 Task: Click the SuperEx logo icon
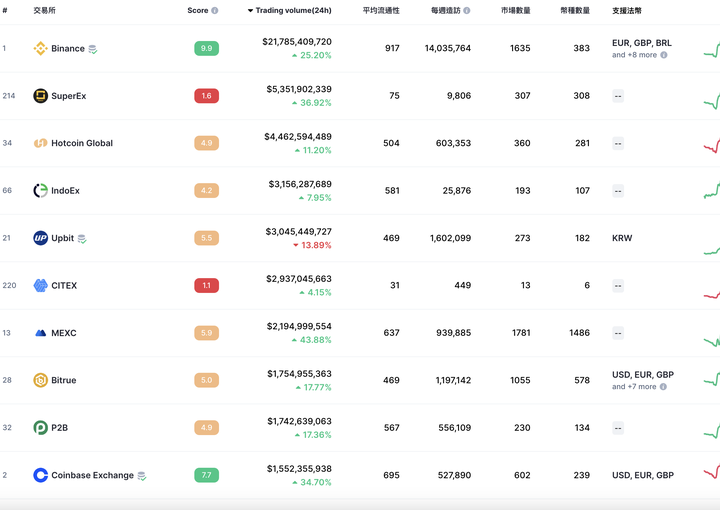(x=40, y=95)
